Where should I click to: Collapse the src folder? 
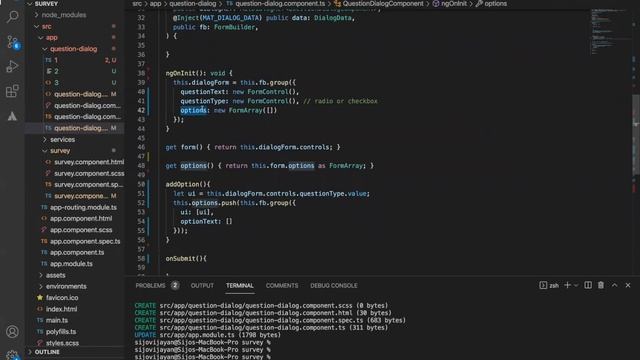pyautogui.click(x=47, y=26)
